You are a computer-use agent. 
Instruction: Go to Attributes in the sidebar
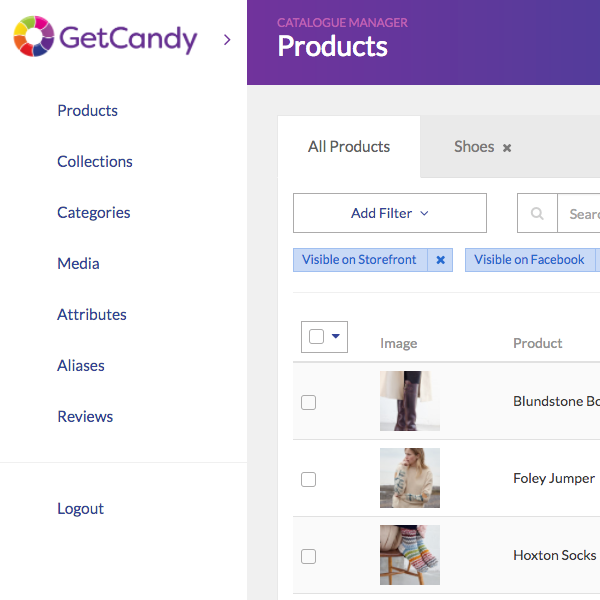[92, 315]
